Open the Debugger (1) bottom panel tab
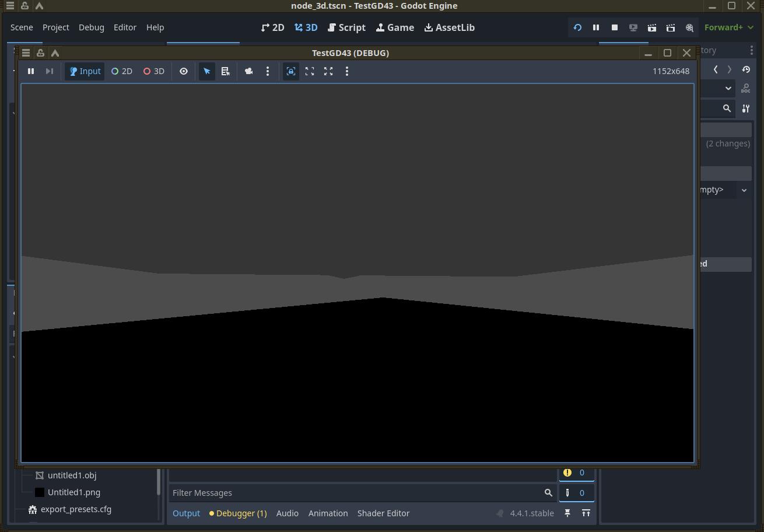Viewport: 764px width, 532px height. [x=238, y=513]
